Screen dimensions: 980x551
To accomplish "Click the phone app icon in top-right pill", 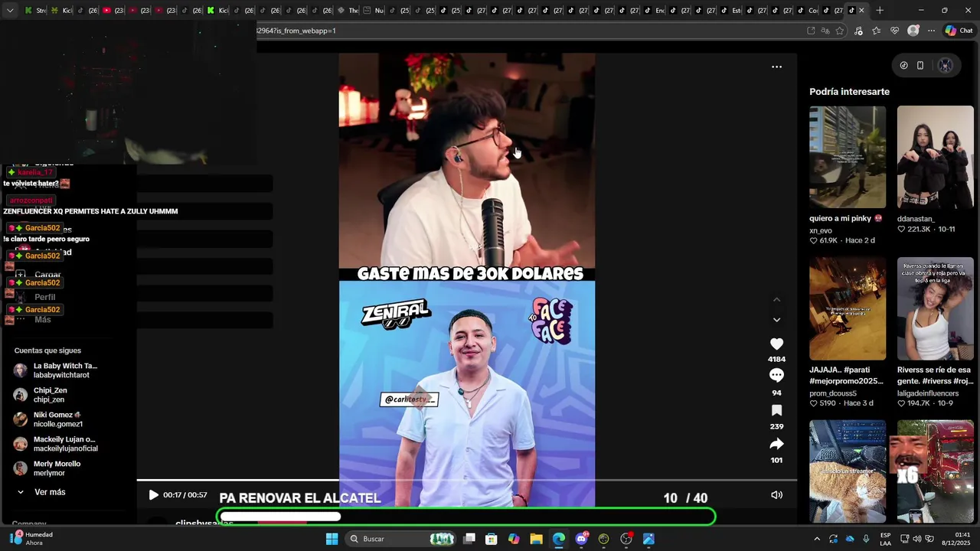I will [920, 66].
